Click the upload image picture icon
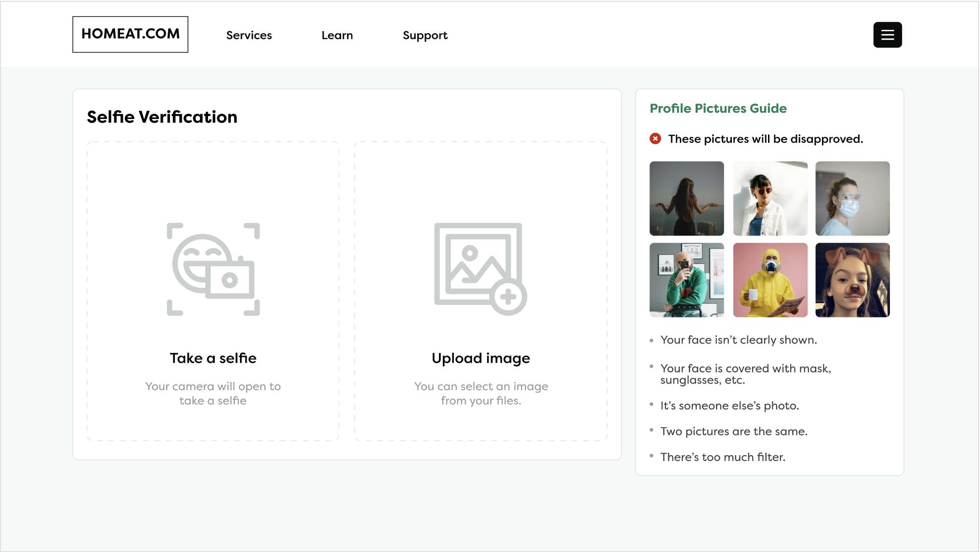 pyautogui.click(x=480, y=269)
